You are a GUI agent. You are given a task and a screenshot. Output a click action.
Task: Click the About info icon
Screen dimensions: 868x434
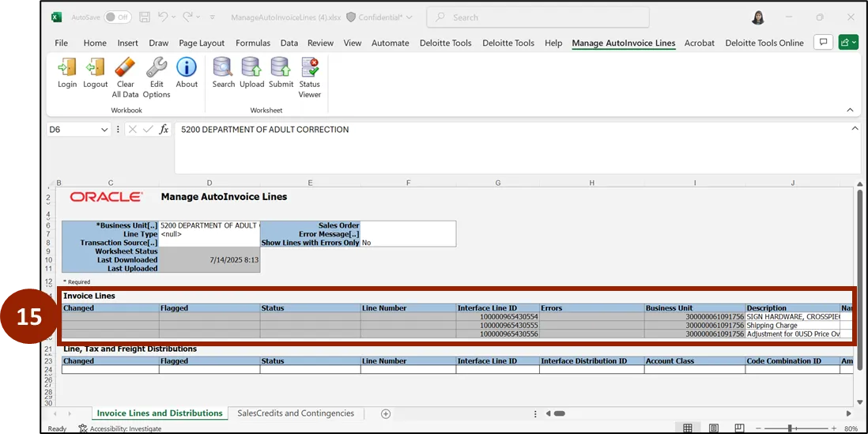tap(187, 74)
